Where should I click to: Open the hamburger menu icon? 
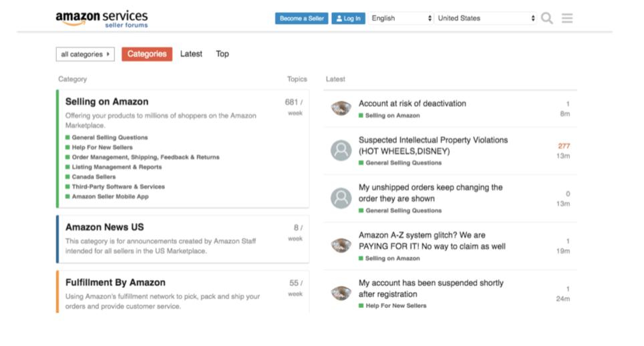[x=567, y=18]
